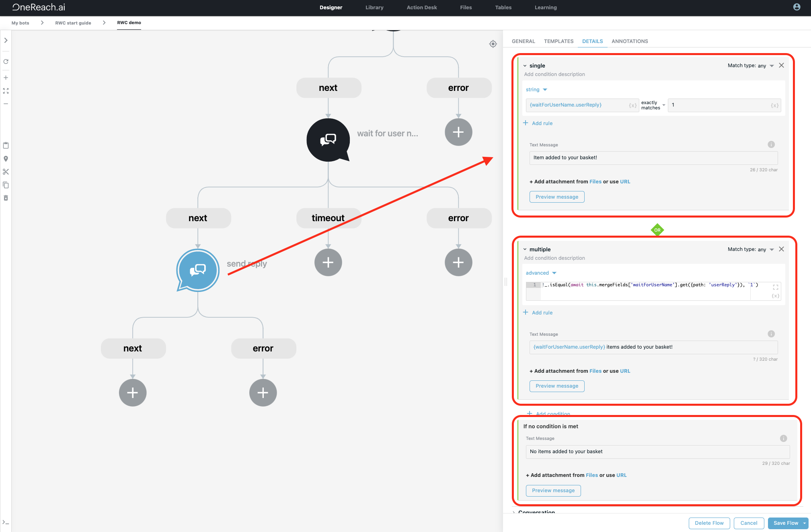This screenshot has width=811, height=532.
Task: Open the Action Desk menu
Action: (x=422, y=7)
